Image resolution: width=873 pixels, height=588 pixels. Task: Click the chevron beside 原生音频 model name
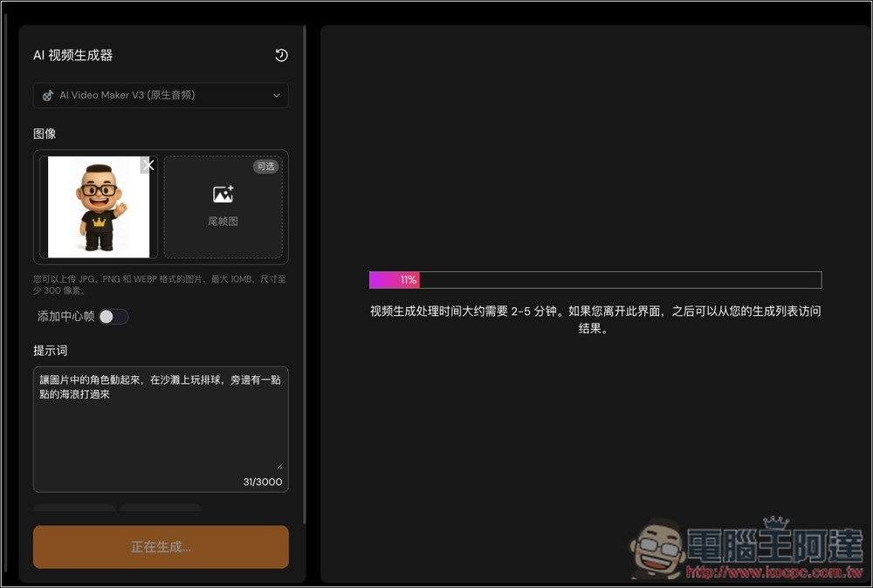(277, 95)
